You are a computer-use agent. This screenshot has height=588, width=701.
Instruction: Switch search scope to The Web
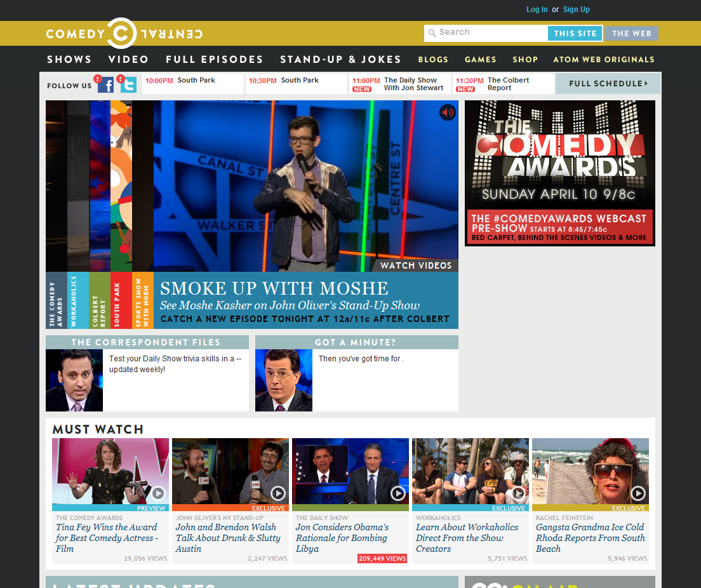click(631, 34)
